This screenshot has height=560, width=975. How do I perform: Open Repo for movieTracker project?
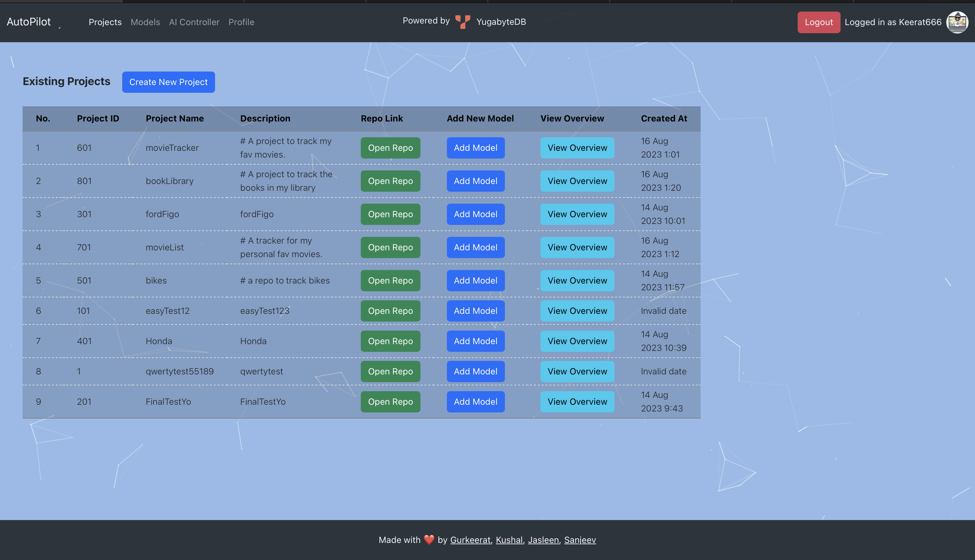pos(390,148)
